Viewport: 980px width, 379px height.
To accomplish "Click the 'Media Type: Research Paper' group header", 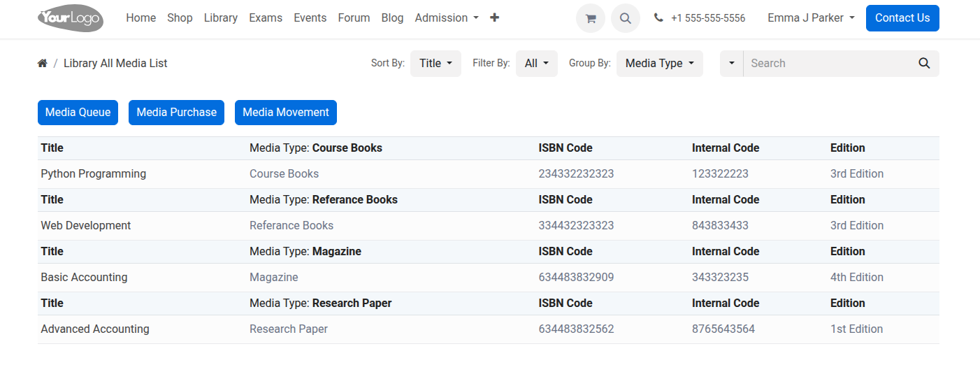I will coord(321,303).
